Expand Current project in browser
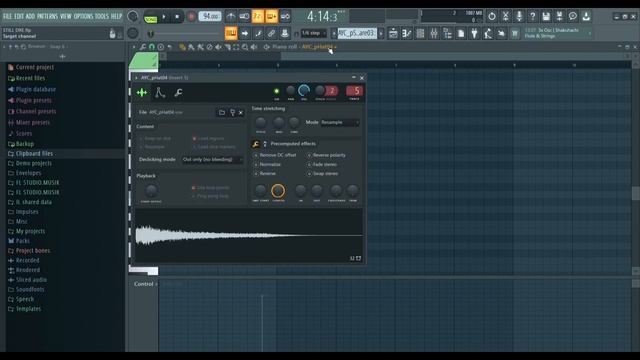The image size is (640, 360). click(35, 67)
